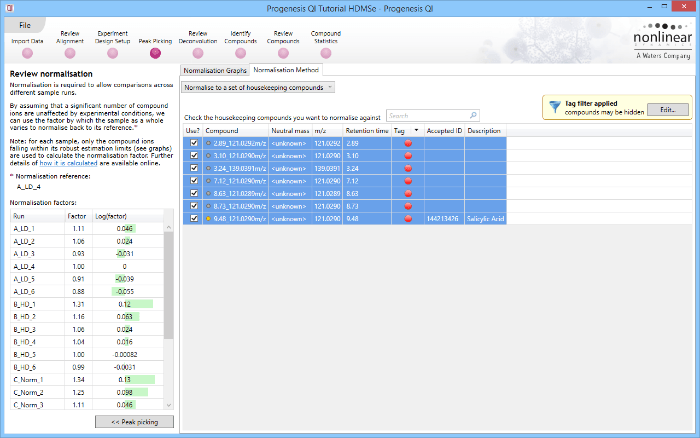Click red tag of compound 8.63_121.0289m/z
Viewport: 700px width, 438px height.
(x=408, y=193)
